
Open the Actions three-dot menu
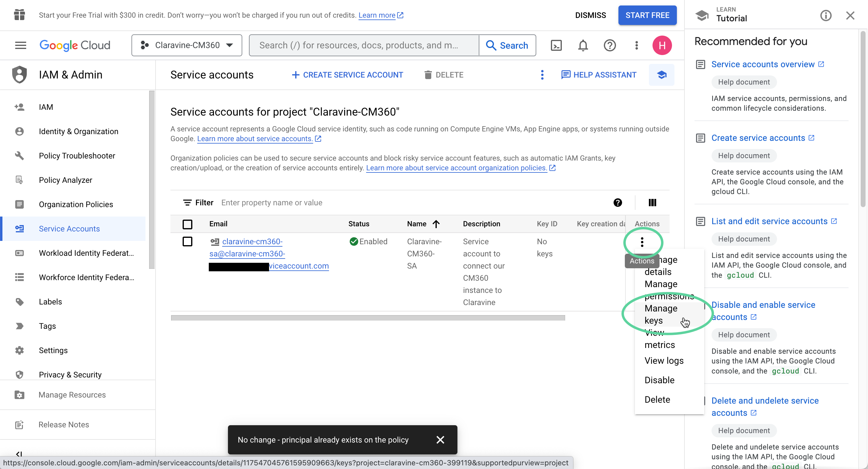[642, 242]
